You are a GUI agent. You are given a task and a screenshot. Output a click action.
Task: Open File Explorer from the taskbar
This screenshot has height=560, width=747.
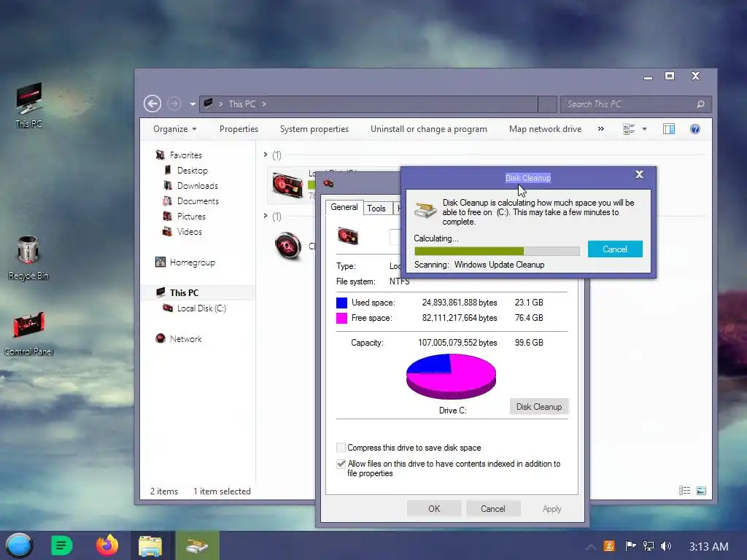(150, 545)
